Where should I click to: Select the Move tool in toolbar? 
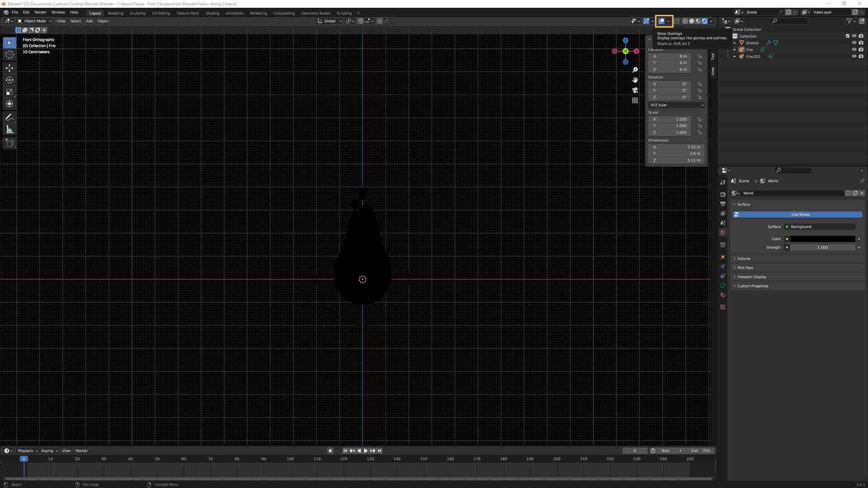tap(9, 68)
